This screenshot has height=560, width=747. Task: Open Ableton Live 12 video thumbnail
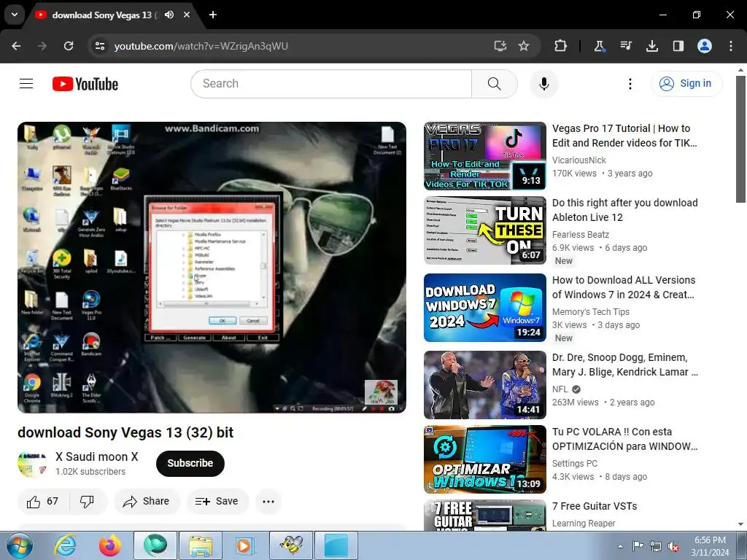(x=485, y=230)
